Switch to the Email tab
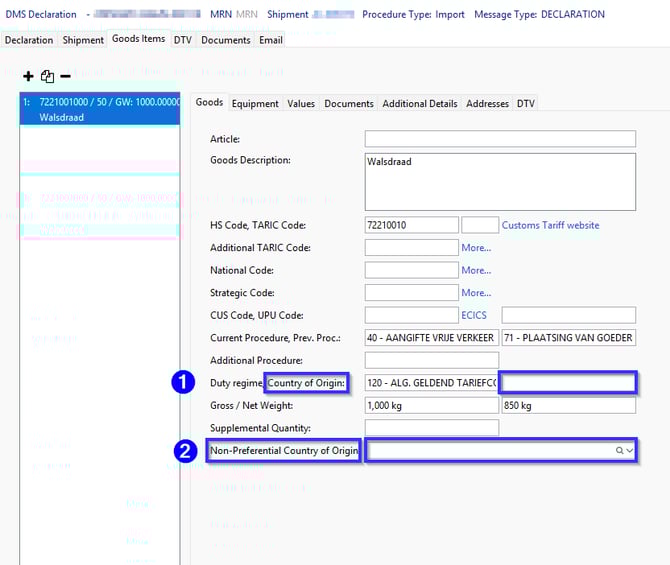The height and width of the screenshot is (565, 670). pos(271,40)
